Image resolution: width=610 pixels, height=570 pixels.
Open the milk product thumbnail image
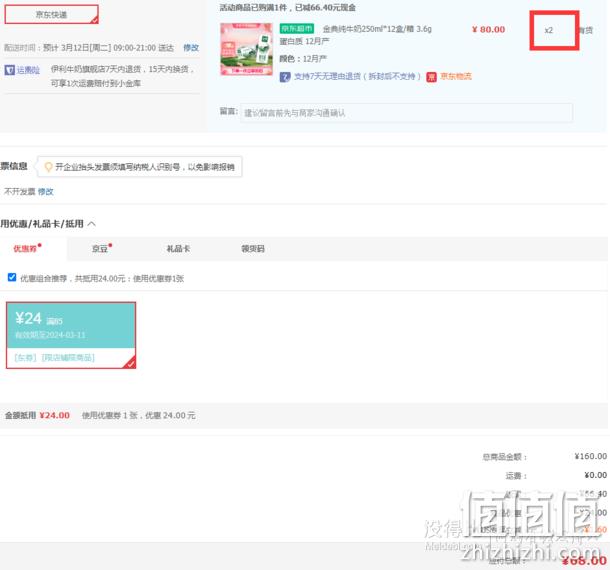click(246, 49)
